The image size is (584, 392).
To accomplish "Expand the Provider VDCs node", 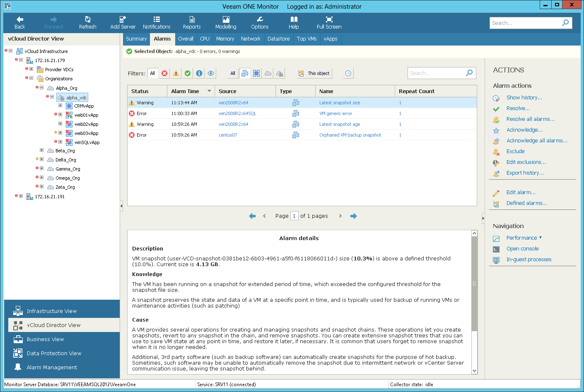I will pyautogui.click(x=31, y=69).
